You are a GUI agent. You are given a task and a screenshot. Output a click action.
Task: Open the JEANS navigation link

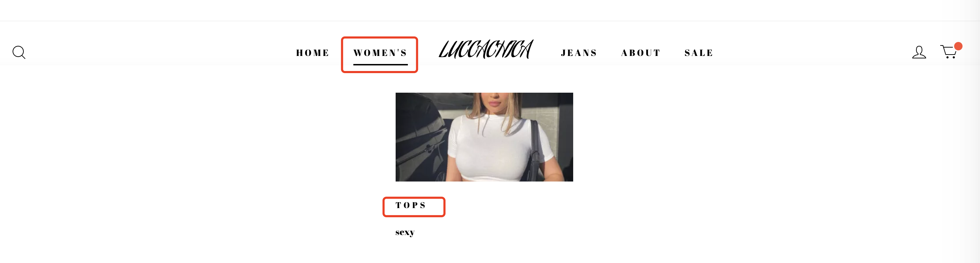(579, 53)
